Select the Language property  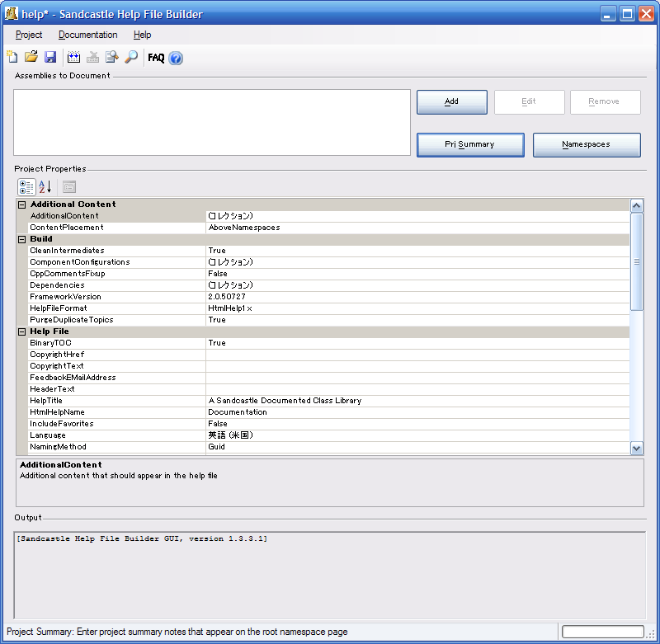click(116, 435)
